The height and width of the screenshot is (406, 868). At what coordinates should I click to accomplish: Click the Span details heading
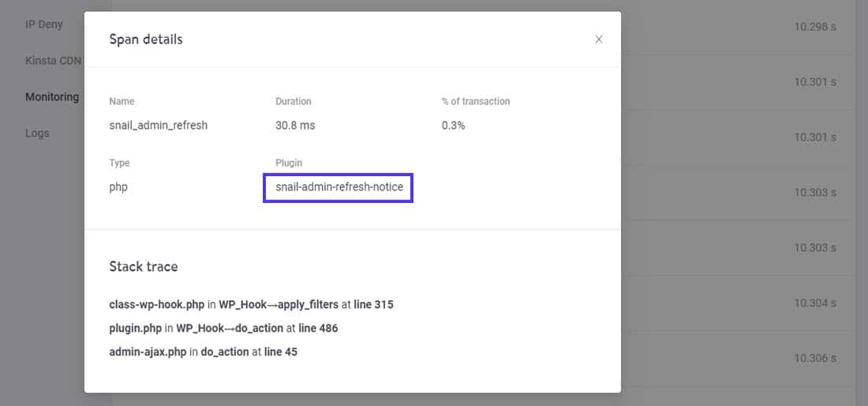click(146, 39)
